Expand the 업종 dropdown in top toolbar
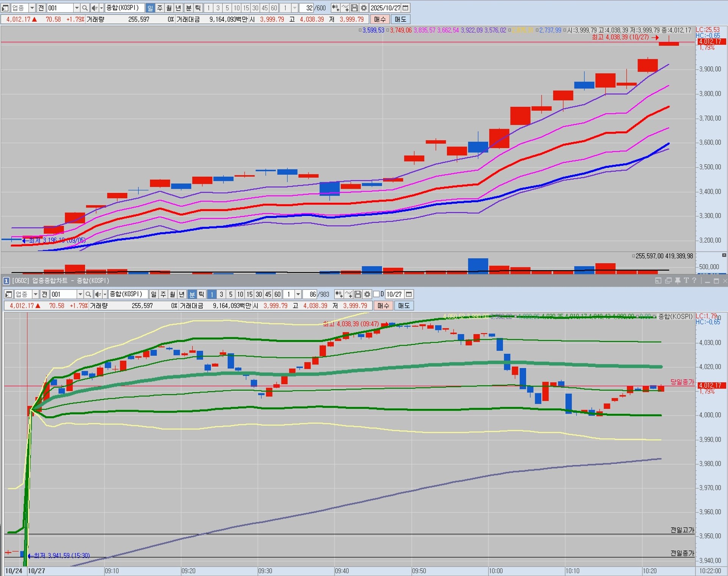Viewport: 728px width, 576px height. (32, 8)
